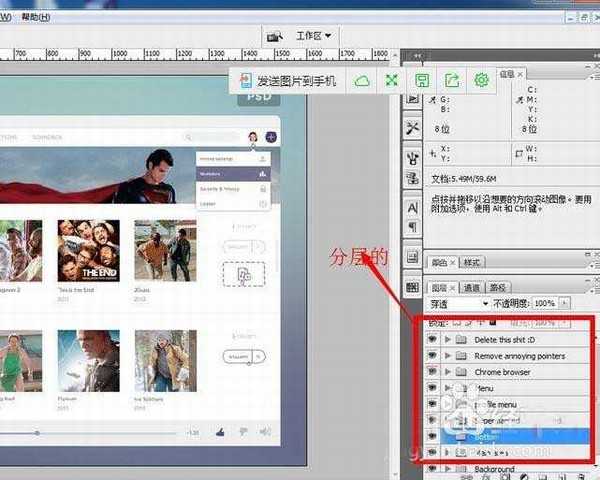Expand the 'Chrome browser' layer group
The image size is (600, 480).
tap(448, 372)
